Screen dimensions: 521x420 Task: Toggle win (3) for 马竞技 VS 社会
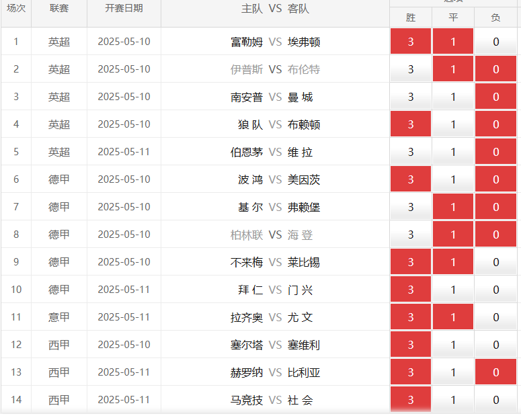pyautogui.click(x=411, y=399)
